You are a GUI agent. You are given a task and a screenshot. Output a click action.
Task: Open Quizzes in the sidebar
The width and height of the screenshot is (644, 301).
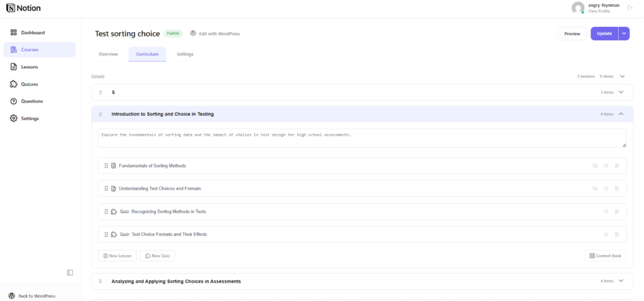pyautogui.click(x=30, y=84)
